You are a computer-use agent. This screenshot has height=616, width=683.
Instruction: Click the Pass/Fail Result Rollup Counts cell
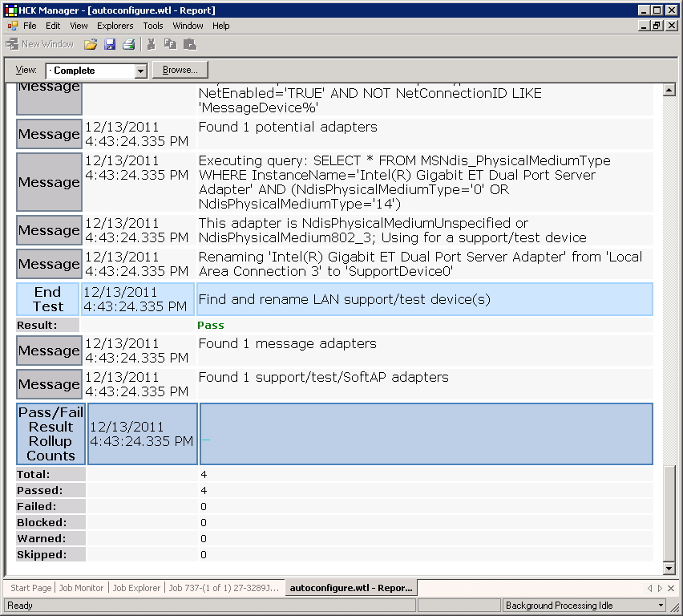pos(51,434)
